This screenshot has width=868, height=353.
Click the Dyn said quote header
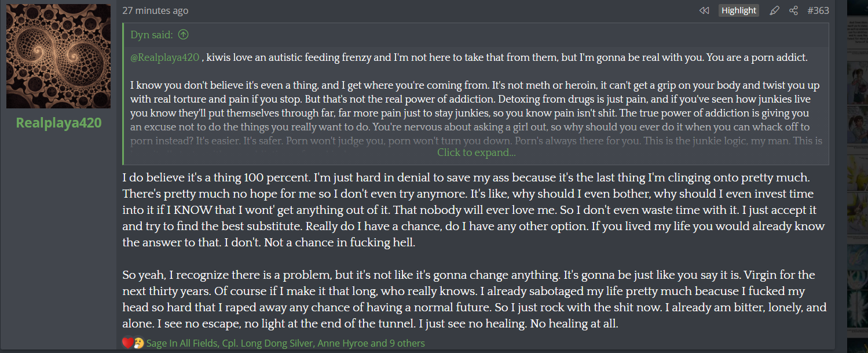tap(152, 35)
